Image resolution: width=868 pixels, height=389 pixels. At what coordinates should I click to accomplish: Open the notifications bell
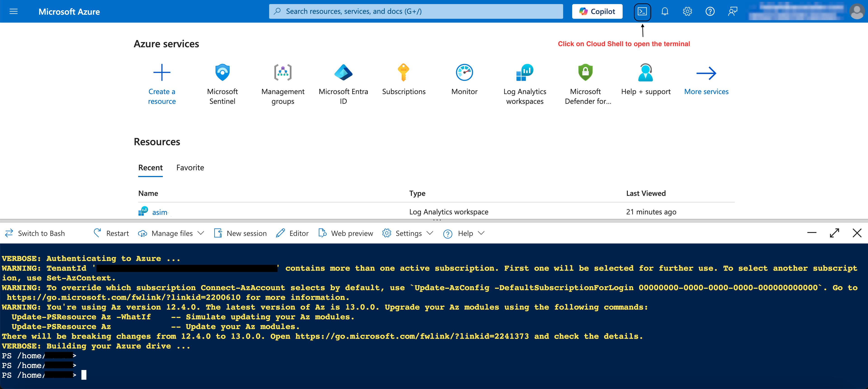pyautogui.click(x=664, y=12)
